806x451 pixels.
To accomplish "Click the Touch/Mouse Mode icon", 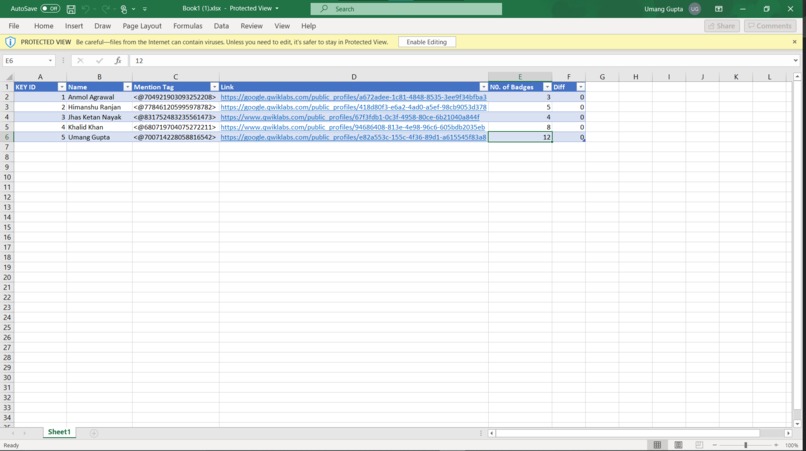I will point(123,9).
